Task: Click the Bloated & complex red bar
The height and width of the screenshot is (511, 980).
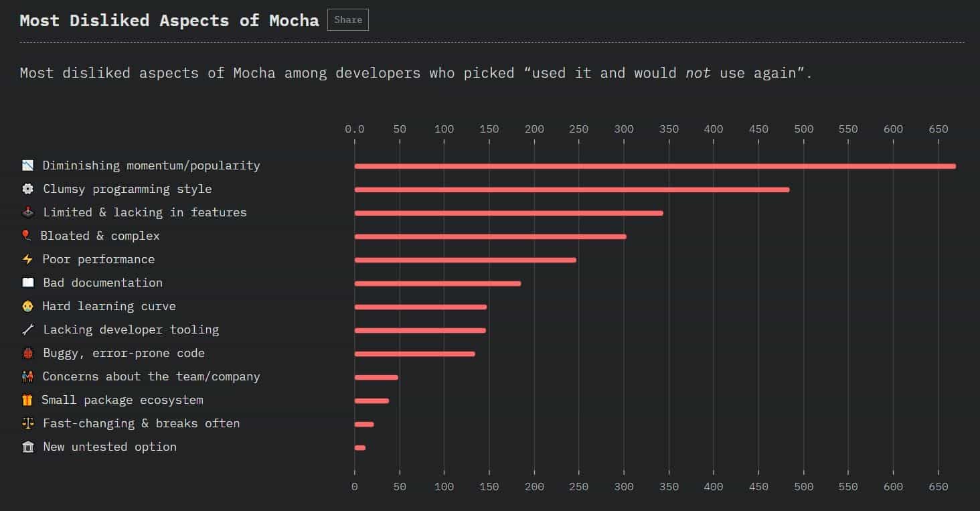Action: point(490,236)
